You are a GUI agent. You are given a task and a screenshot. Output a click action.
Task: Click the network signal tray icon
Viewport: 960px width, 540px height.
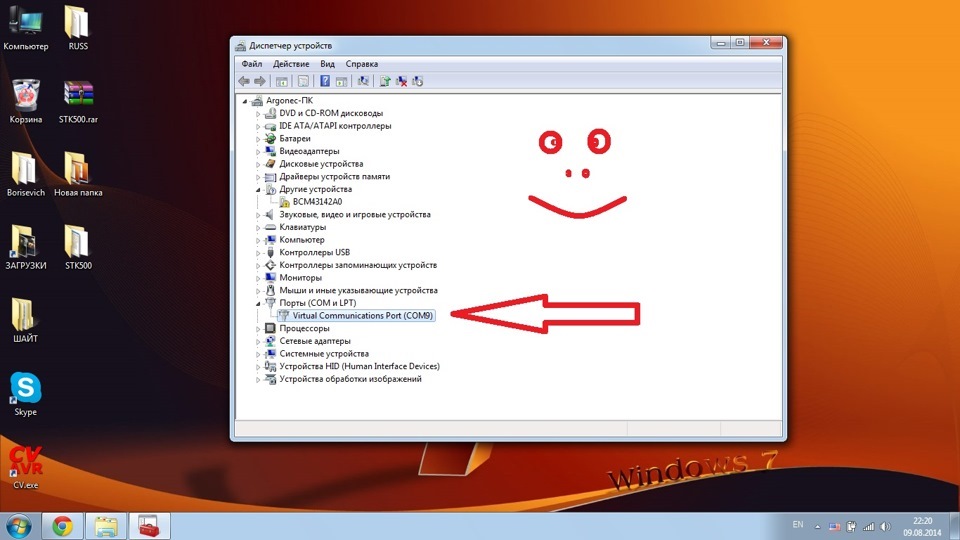(x=868, y=527)
